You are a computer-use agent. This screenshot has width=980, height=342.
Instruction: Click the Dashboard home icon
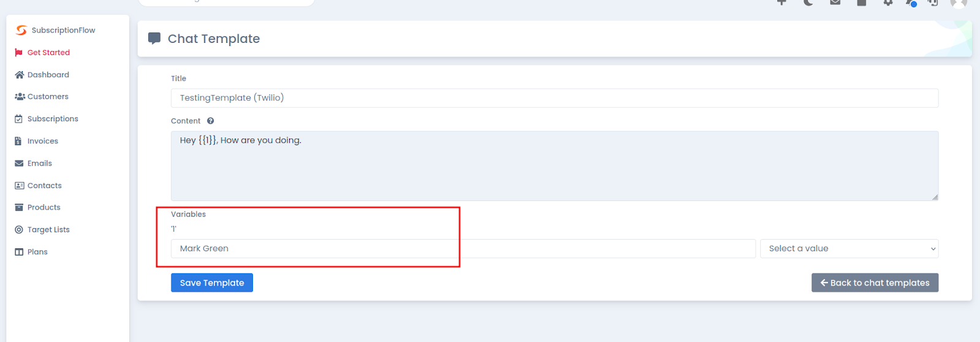[x=19, y=75]
